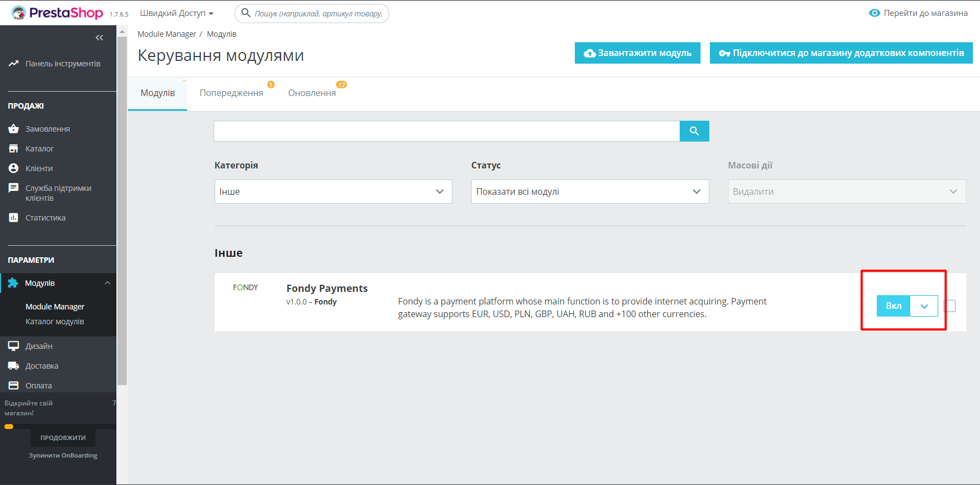Click the orders basket icon

pyautogui.click(x=14, y=129)
